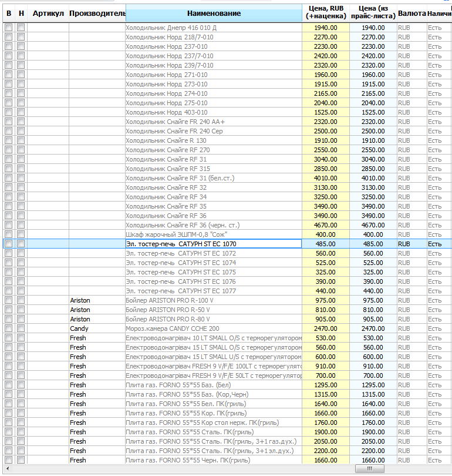This screenshot has height=476, width=452.
Task: Select row Холодильник Снайге RF 32
Action: click(x=227, y=187)
